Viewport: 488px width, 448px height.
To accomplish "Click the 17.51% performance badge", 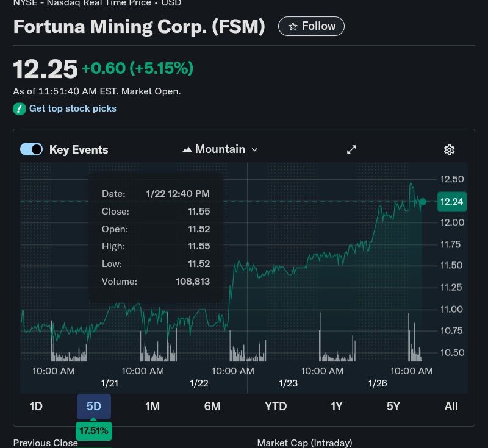I will (94, 431).
